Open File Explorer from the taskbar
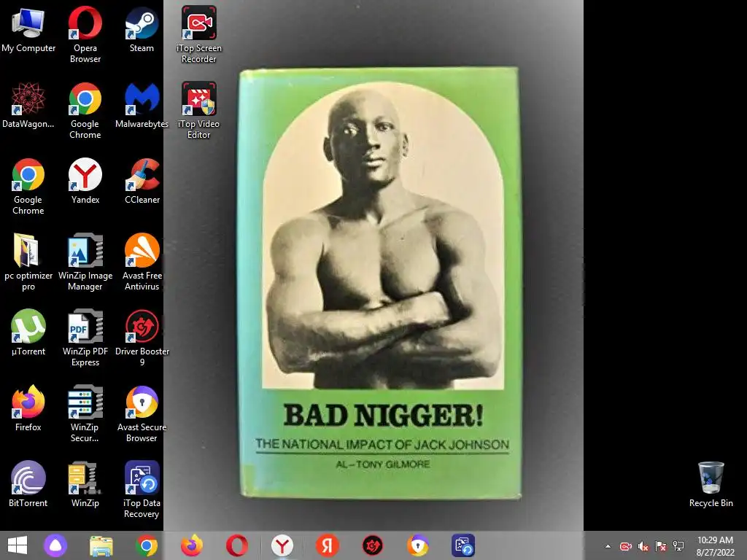Screen dimensions: 747x560 click(101, 545)
